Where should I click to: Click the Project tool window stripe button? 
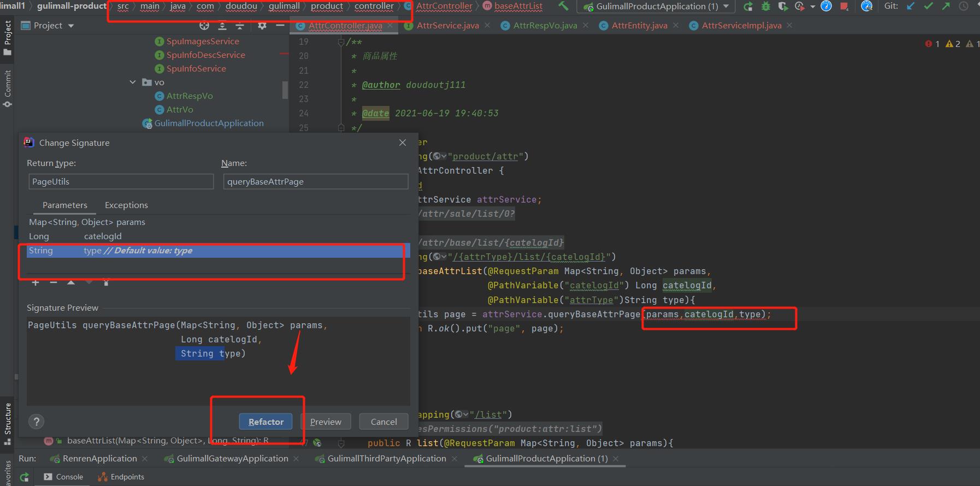pos(7,38)
